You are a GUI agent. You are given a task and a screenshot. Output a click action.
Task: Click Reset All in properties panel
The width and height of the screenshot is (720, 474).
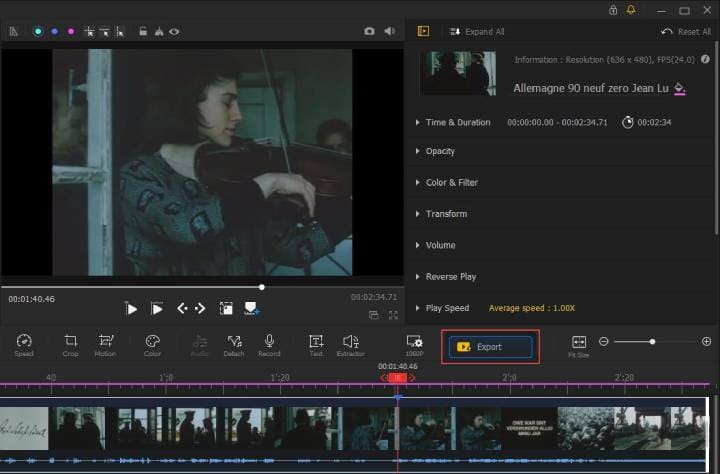[x=686, y=32]
